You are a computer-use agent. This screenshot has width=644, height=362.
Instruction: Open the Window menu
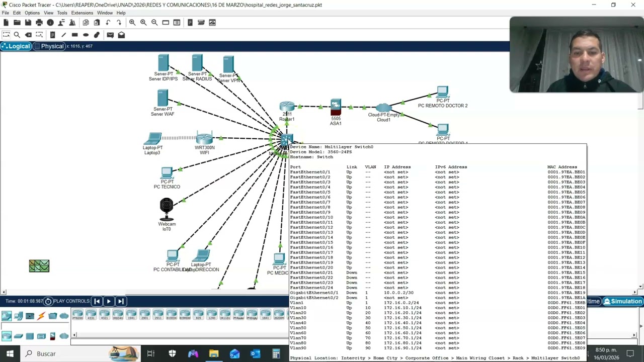105,13
